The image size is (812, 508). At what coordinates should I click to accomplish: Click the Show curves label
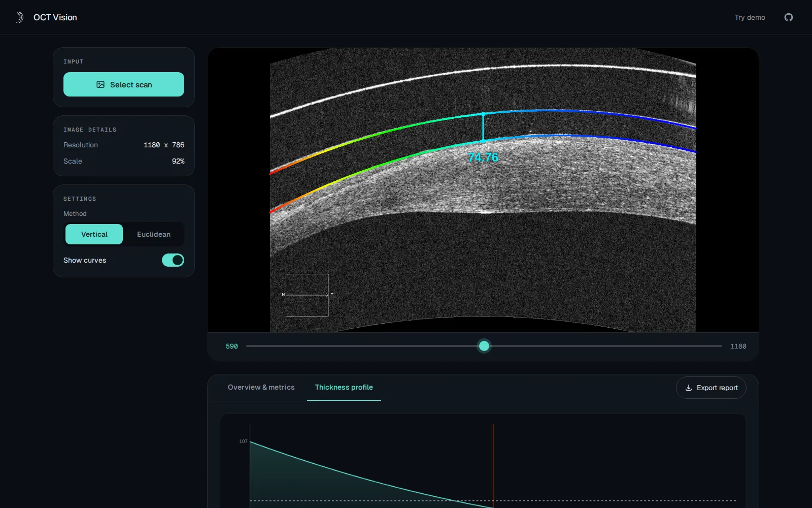(x=85, y=260)
